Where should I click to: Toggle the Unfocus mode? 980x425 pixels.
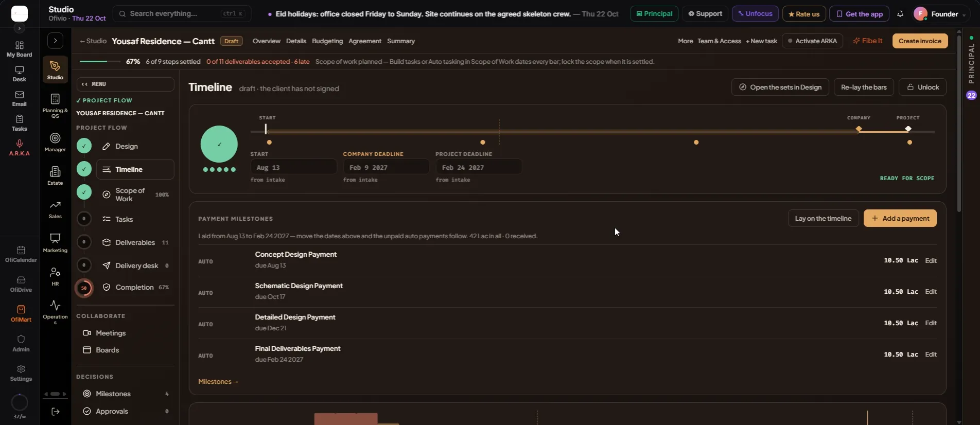pyautogui.click(x=755, y=14)
